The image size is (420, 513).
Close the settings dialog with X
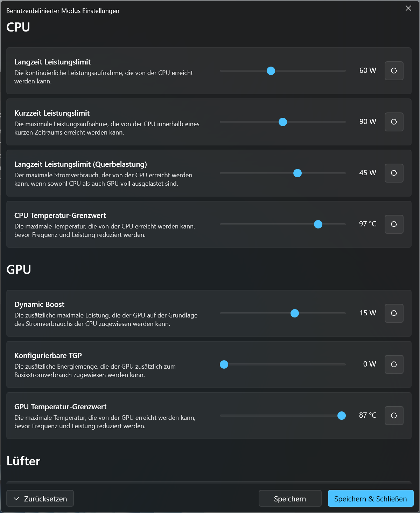click(x=408, y=8)
